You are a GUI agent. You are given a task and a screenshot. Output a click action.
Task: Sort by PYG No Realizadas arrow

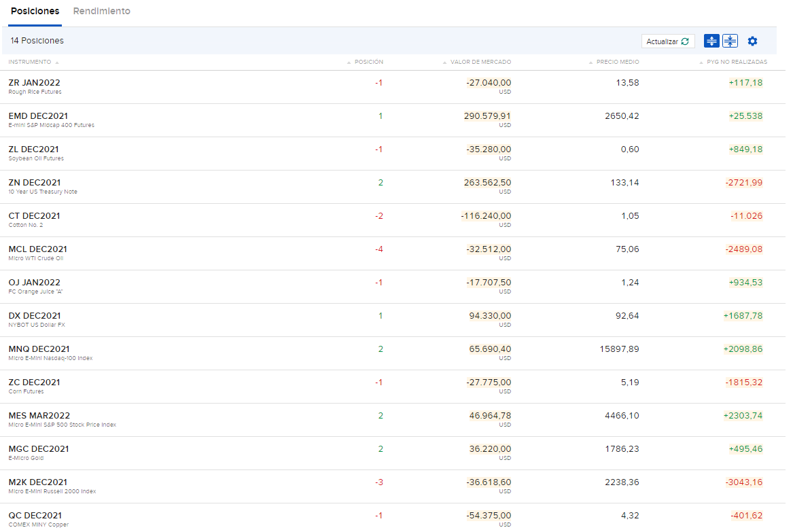(701, 63)
